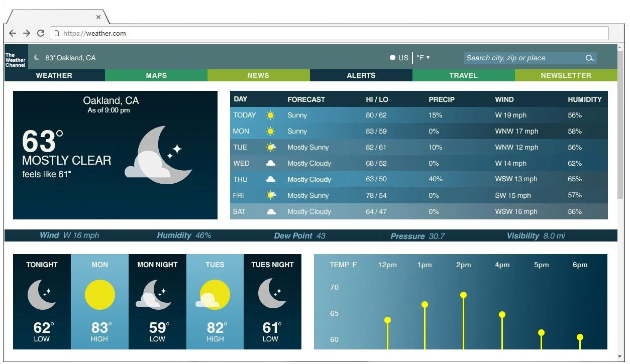
Task: Click the moon icon on the TONIGHT card
Action: pos(42,295)
